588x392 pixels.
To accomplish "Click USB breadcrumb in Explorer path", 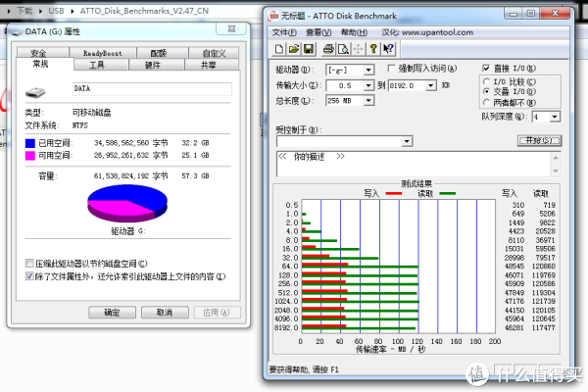I will tap(56, 11).
